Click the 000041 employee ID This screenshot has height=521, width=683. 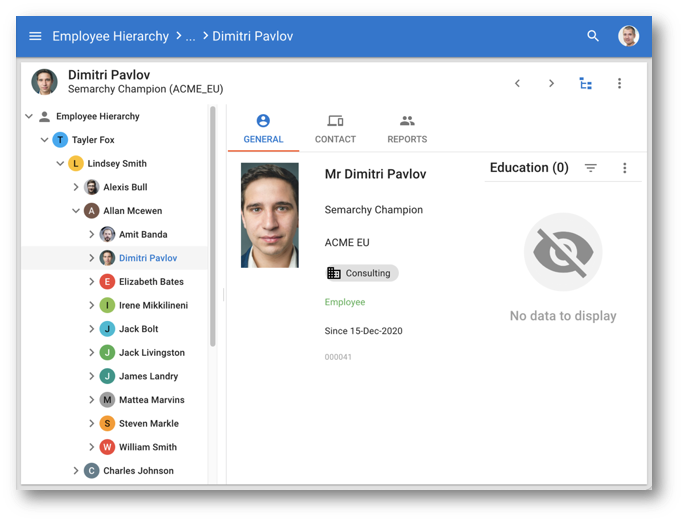[338, 357]
